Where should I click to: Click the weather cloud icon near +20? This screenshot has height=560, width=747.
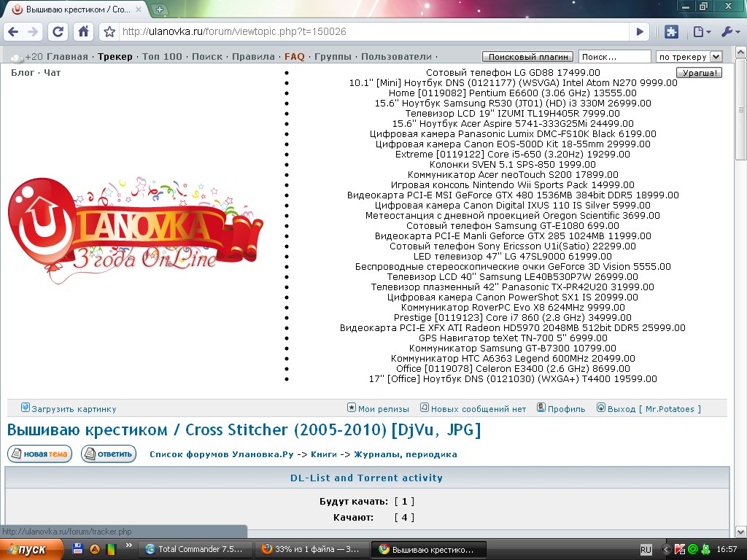17,58
